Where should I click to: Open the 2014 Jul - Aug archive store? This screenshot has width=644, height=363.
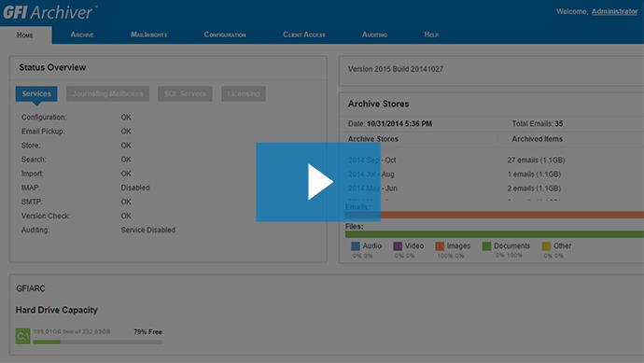(x=371, y=175)
